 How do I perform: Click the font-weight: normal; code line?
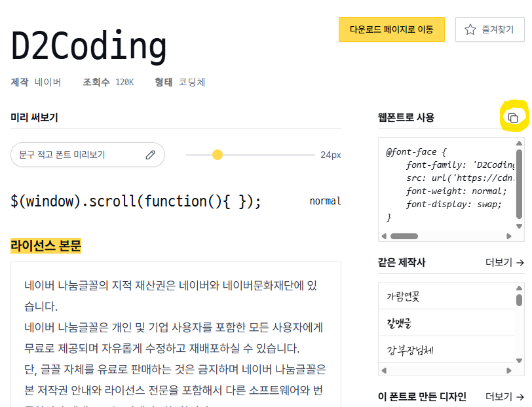[457, 191]
